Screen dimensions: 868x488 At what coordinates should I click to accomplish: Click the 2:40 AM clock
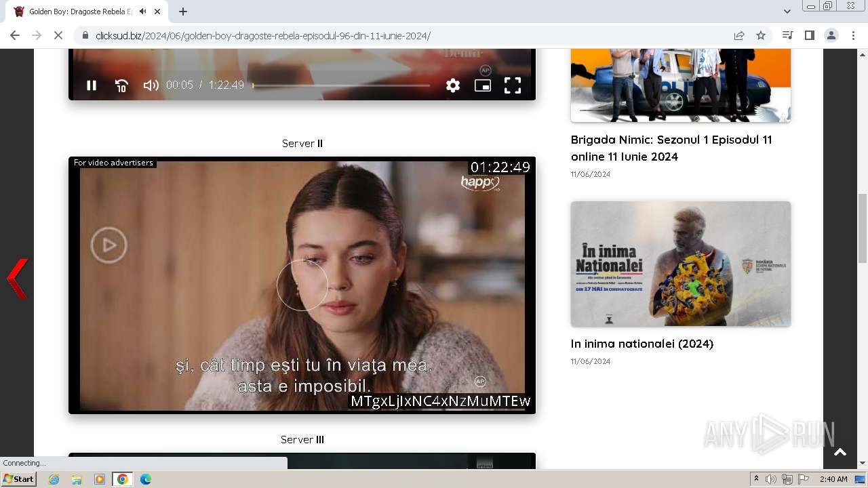click(x=833, y=479)
